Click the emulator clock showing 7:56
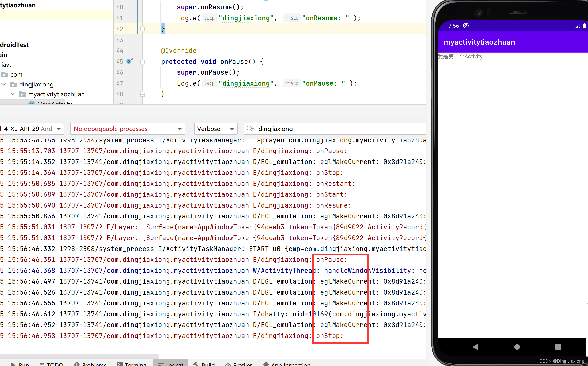This screenshot has height=366, width=588. pos(454,26)
